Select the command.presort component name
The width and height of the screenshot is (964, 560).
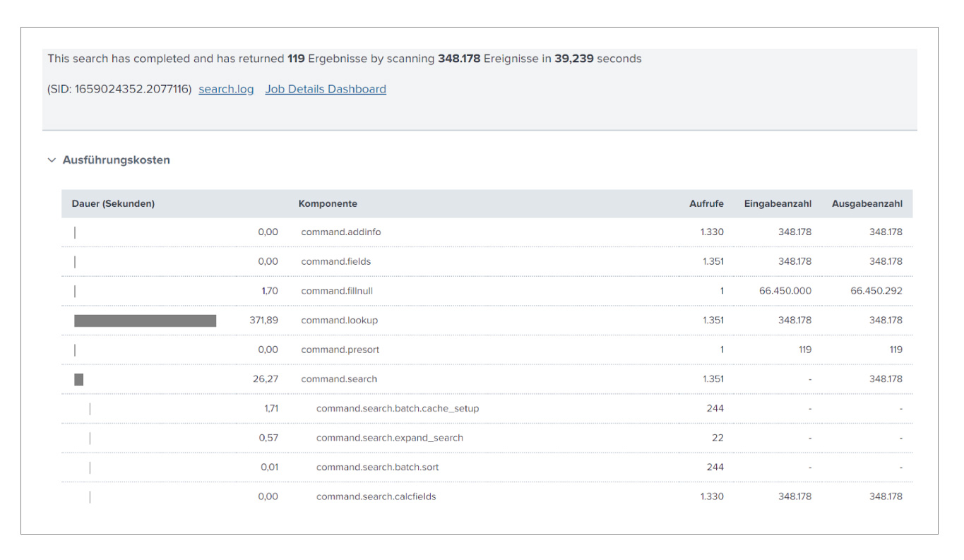(340, 350)
